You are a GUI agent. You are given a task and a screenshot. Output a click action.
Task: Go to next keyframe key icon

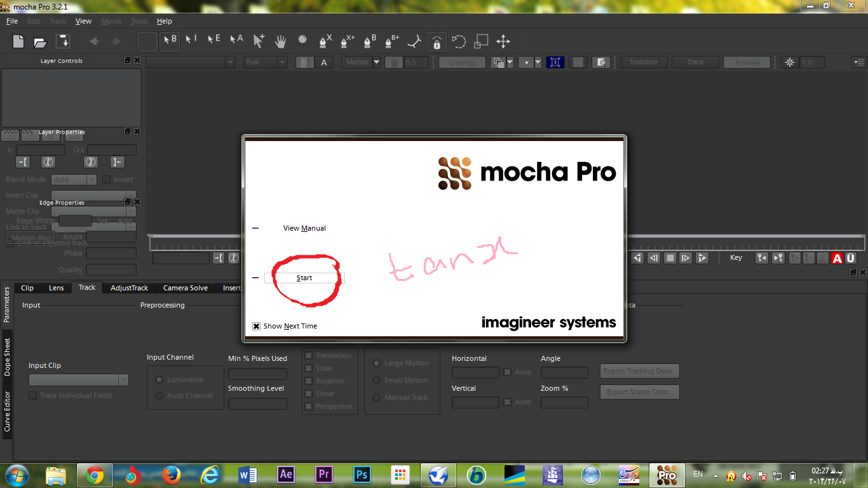tap(778, 258)
